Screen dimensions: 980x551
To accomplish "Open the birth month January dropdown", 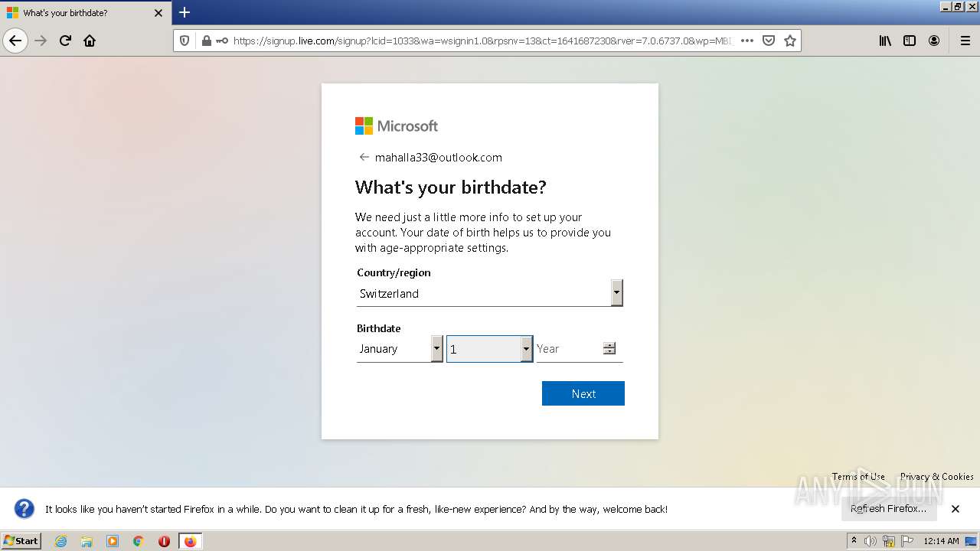I will point(400,348).
